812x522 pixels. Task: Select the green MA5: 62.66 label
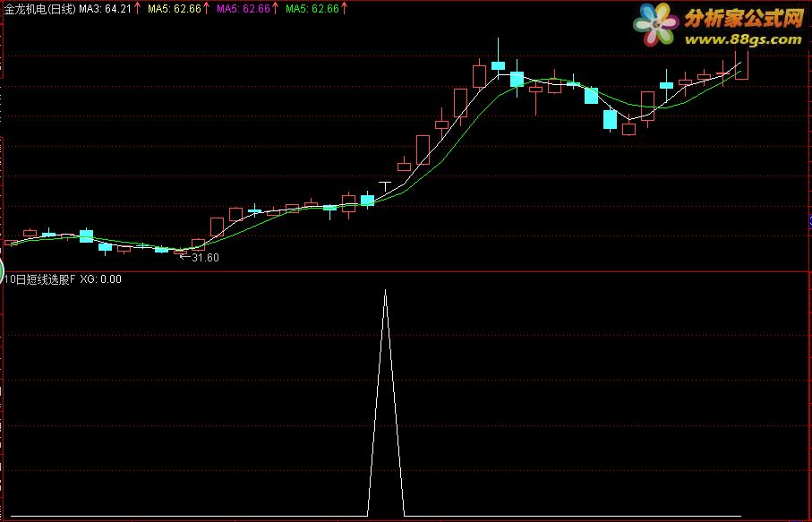312,9
